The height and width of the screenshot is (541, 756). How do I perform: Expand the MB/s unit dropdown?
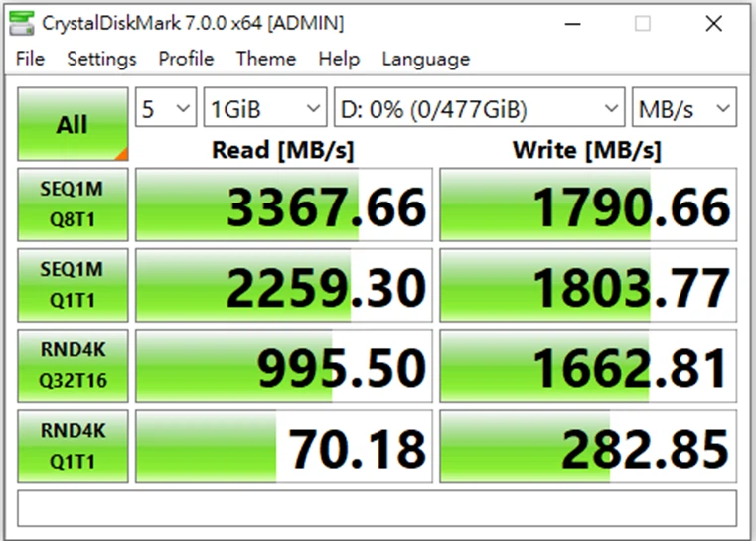pyautogui.click(x=684, y=107)
